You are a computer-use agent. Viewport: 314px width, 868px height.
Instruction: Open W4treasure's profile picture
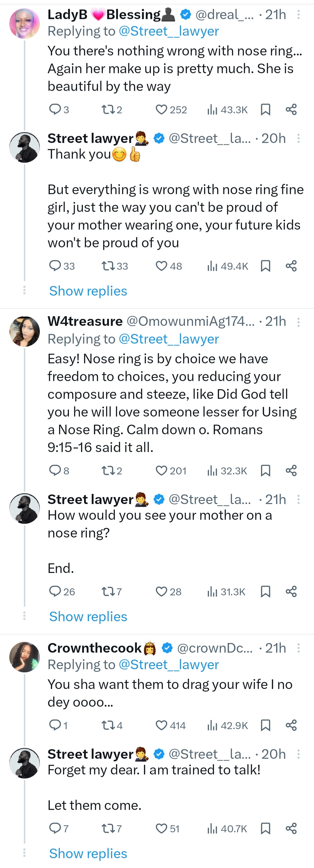point(24,332)
